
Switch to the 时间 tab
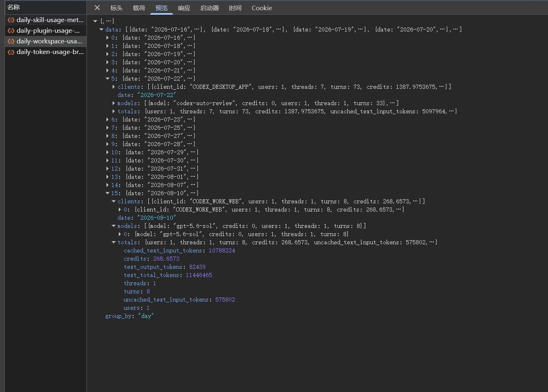tap(235, 8)
